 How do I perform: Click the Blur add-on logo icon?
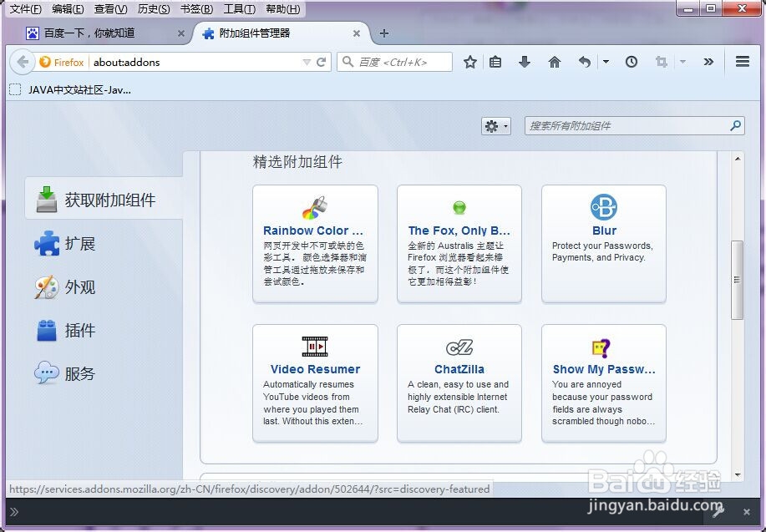[604, 207]
